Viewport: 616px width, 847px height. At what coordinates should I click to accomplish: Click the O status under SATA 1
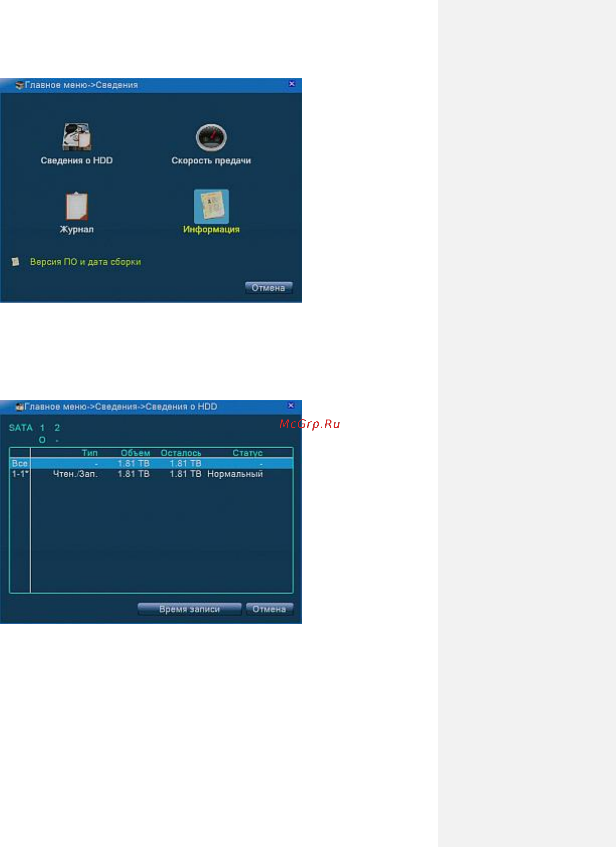pos(42,440)
